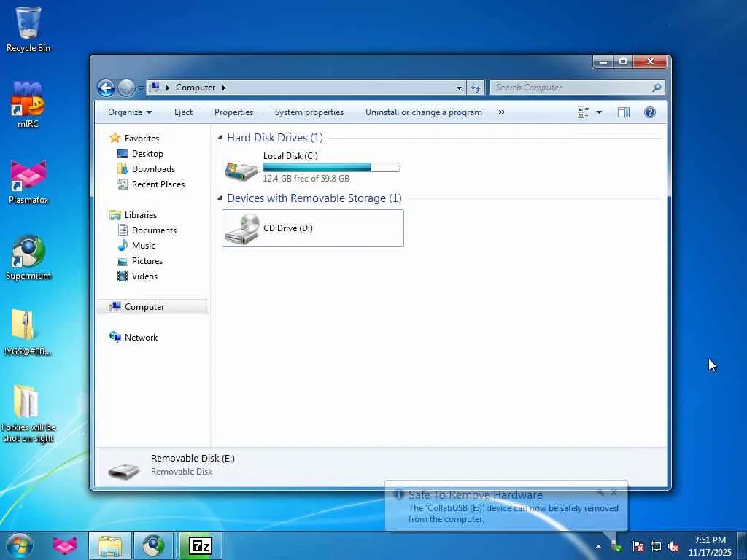Click the Safely Remove Hardware tray icon

coord(616,546)
